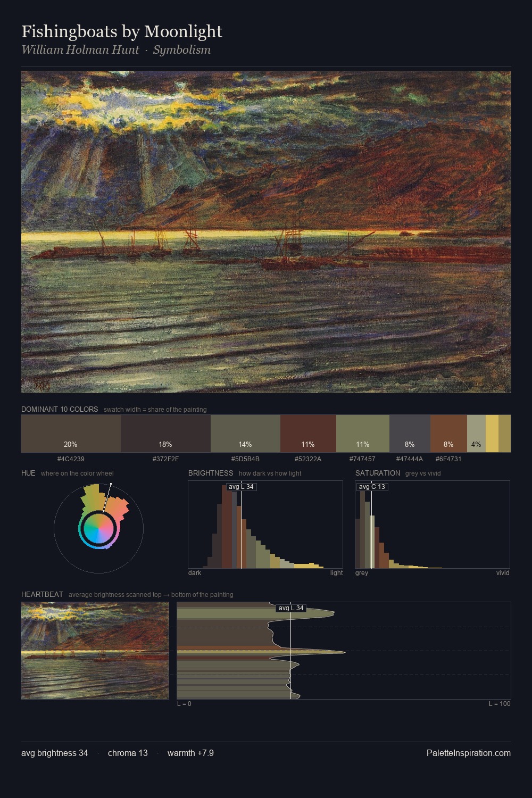Click the hex code #5D5B4B label
532x798 pixels.
pos(245,459)
